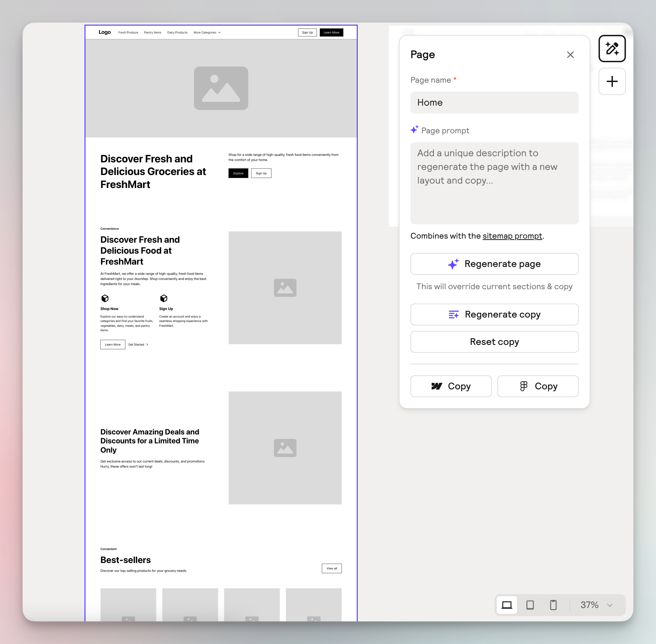This screenshot has height=644, width=656.
Task: Click the Reset copy button
Action: click(494, 341)
